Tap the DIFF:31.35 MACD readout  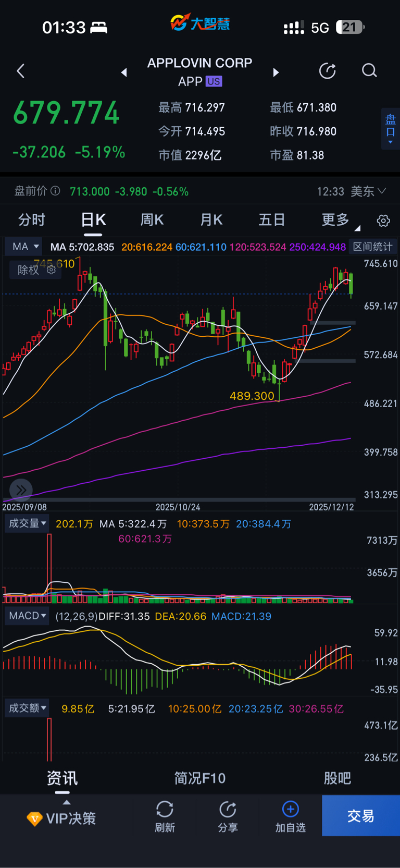[x=124, y=616]
